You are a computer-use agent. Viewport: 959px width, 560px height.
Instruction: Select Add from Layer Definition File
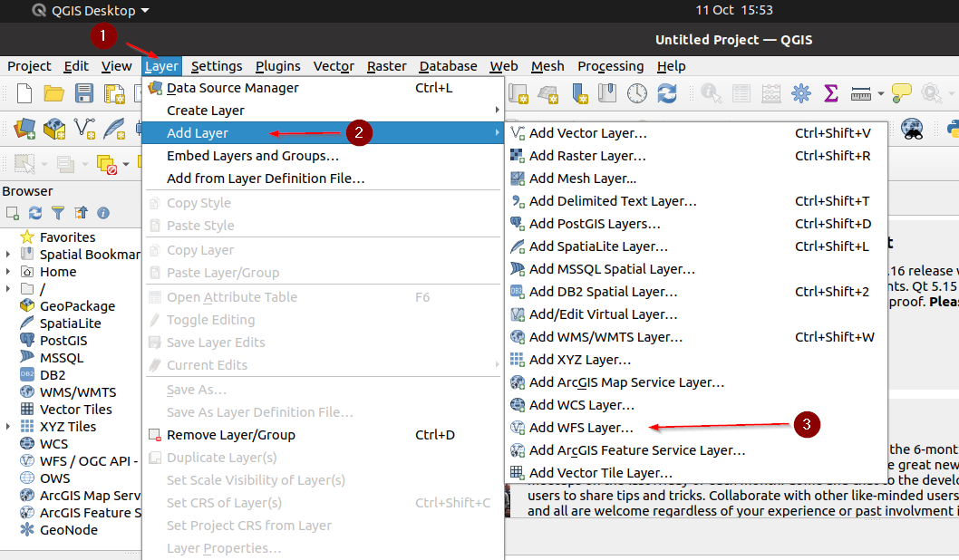coord(323,179)
